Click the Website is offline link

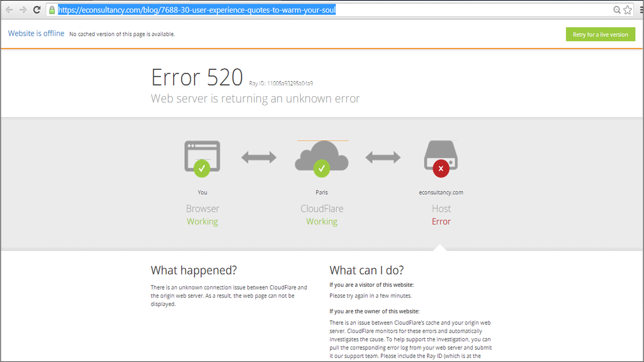(x=36, y=33)
